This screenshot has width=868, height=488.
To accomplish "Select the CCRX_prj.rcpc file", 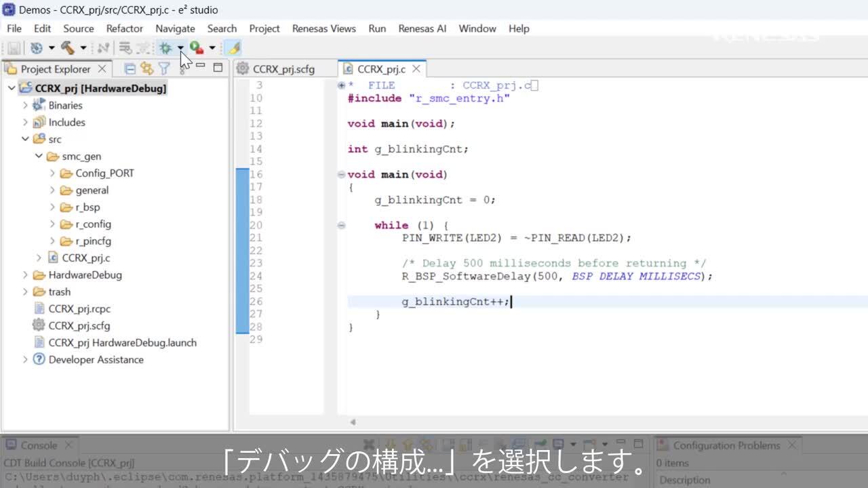I will coord(79,308).
